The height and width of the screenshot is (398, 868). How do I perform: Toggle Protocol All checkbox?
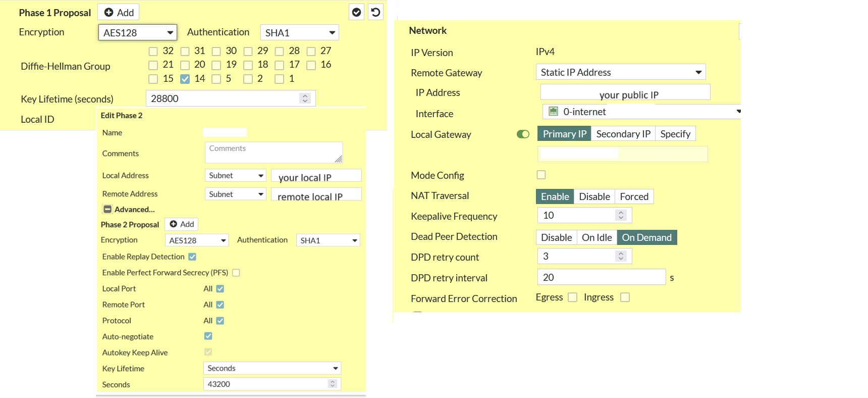click(220, 321)
